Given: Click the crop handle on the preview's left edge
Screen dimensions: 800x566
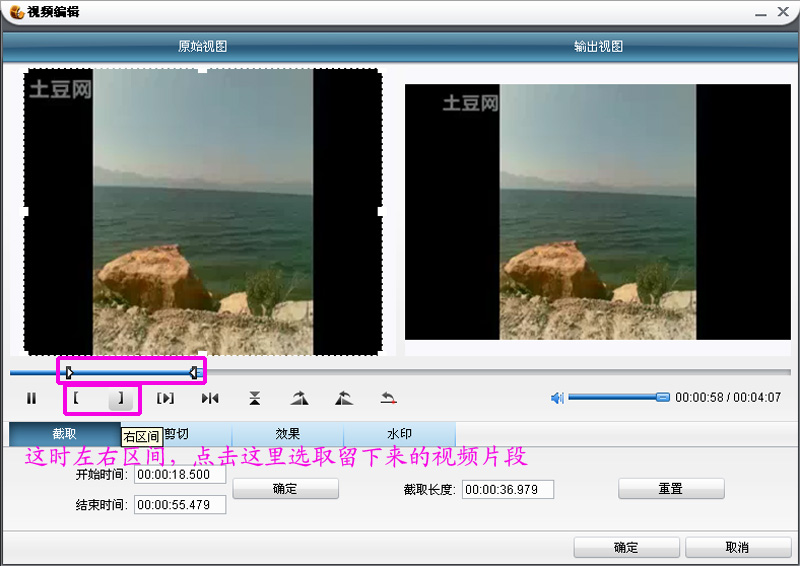Looking at the screenshot, I should [24, 212].
